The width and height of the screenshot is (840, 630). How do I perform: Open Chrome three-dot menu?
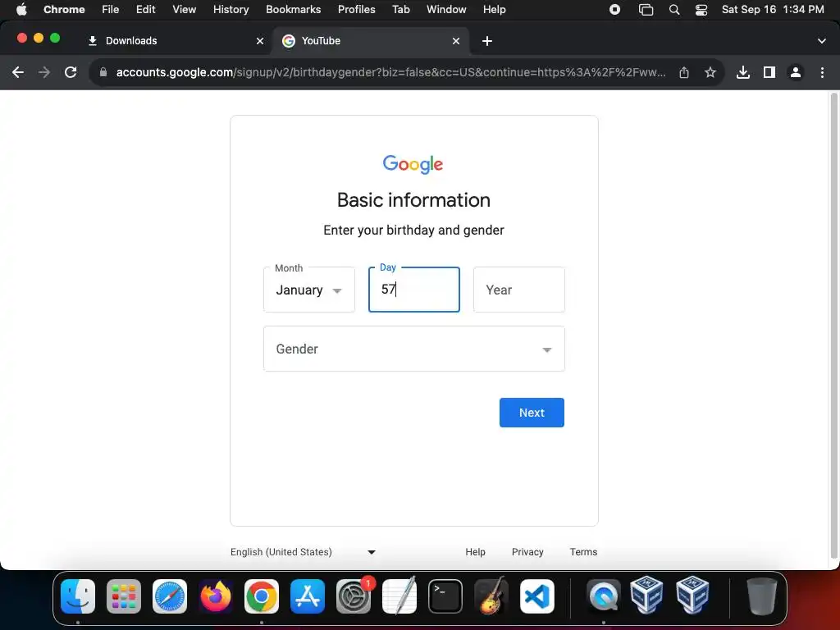click(822, 72)
